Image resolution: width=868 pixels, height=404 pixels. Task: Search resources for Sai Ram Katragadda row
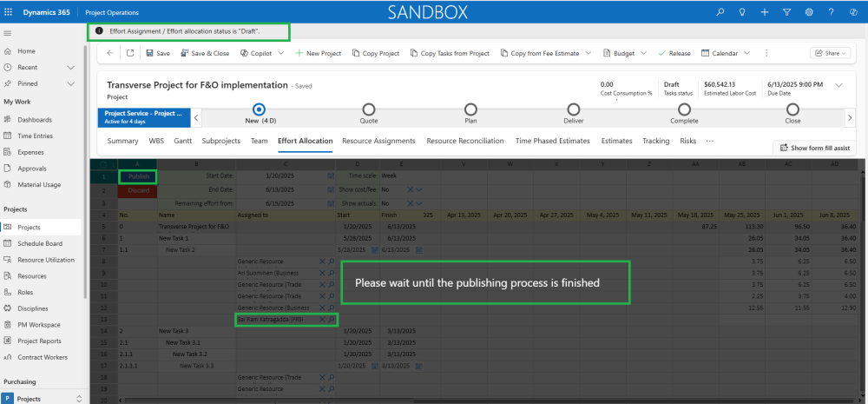click(331, 320)
